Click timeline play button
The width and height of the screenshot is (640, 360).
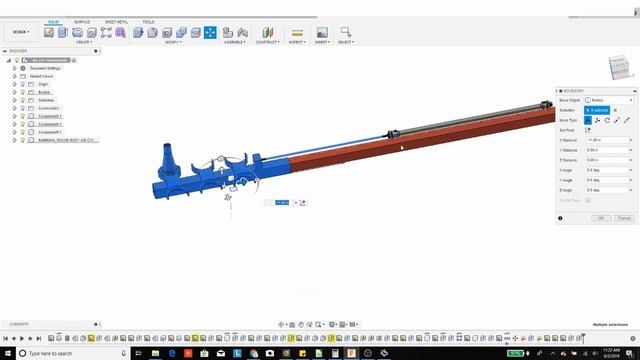point(22,338)
